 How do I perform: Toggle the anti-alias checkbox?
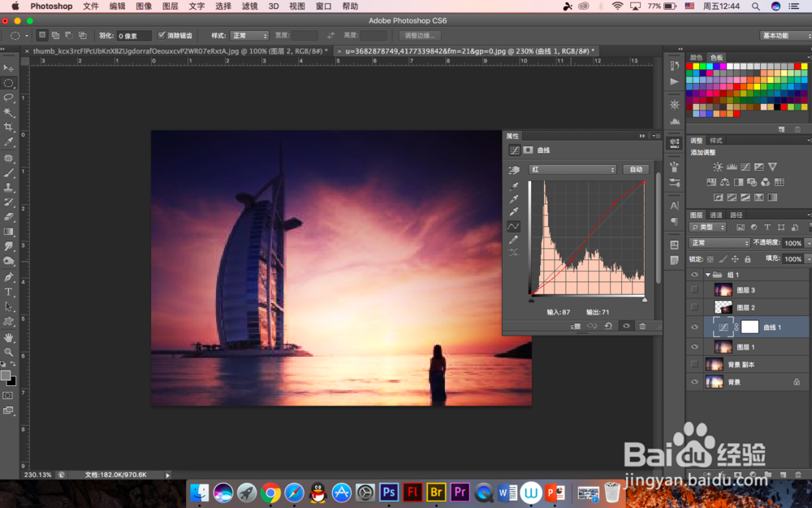162,35
